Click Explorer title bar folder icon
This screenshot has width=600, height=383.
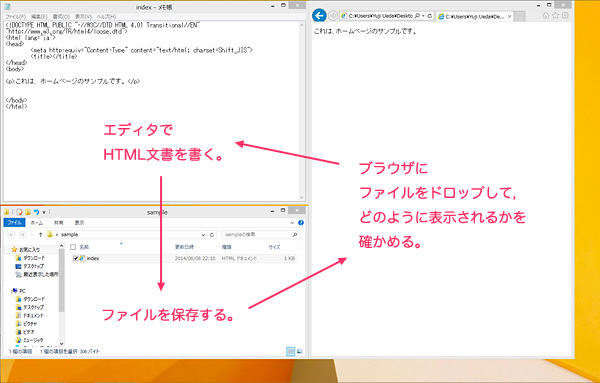[x=7, y=212]
